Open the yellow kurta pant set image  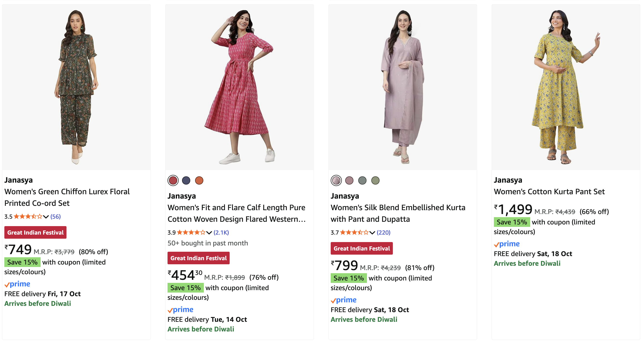[565, 87]
